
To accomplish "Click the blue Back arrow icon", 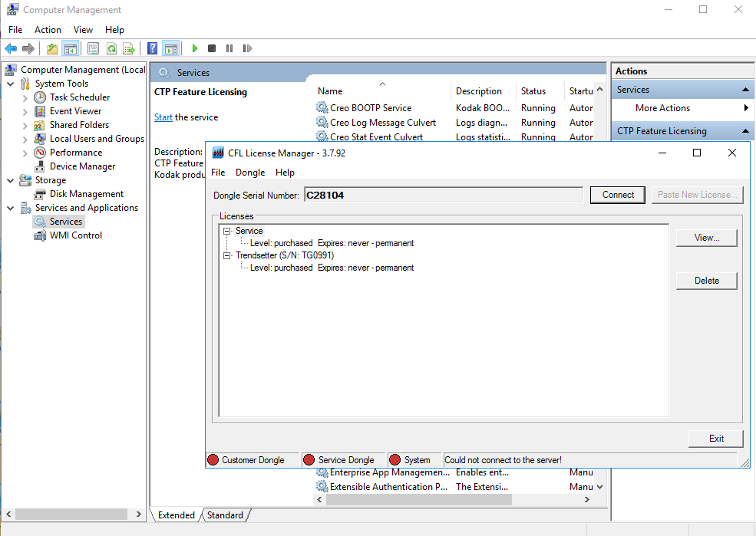I will click(11, 48).
